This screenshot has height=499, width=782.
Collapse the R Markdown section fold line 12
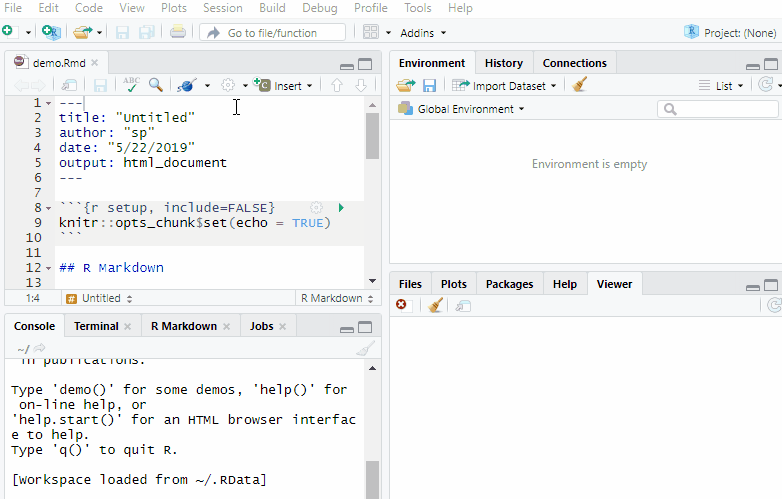click(x=48, y=268)
